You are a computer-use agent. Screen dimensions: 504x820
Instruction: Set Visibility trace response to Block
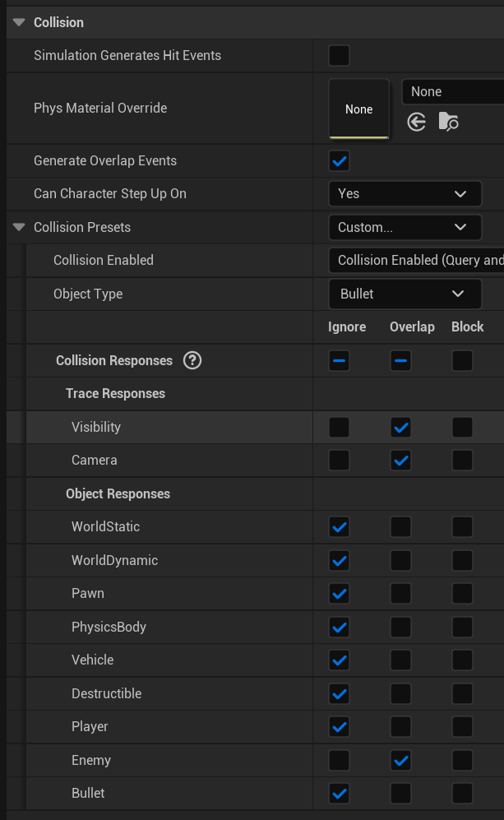point(462,427)
